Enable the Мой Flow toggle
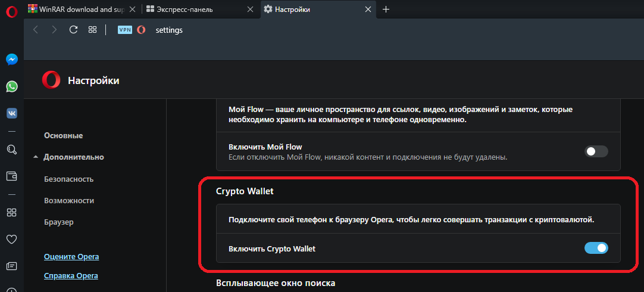This screenshot has height=292, width=644. [x=596, y=151]
